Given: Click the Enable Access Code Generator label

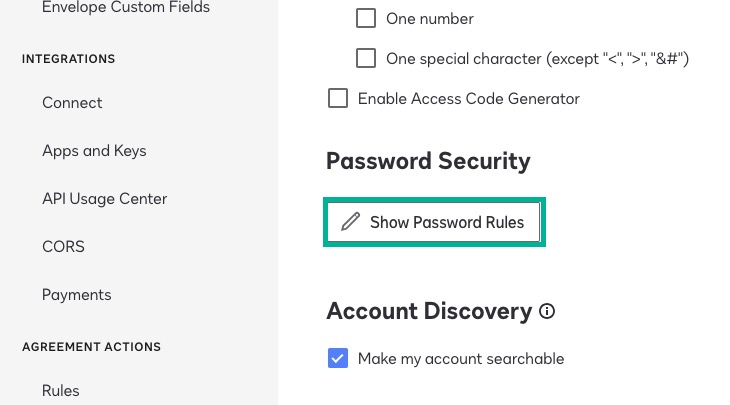Looking at the screenshot, I should pyautogui.click(x=469, y=99).
